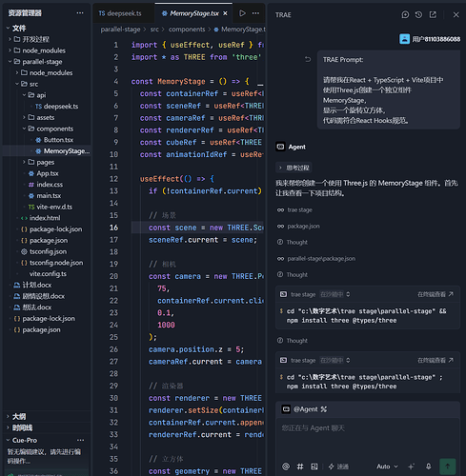This screenshot has width=466, height=476.
Task: Open explorer panel more options menu
Action: coord(80,13)
